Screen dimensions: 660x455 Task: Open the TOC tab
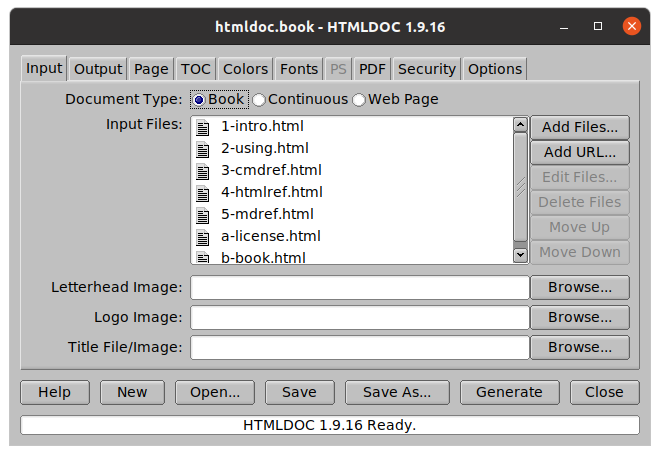point(195,69)
